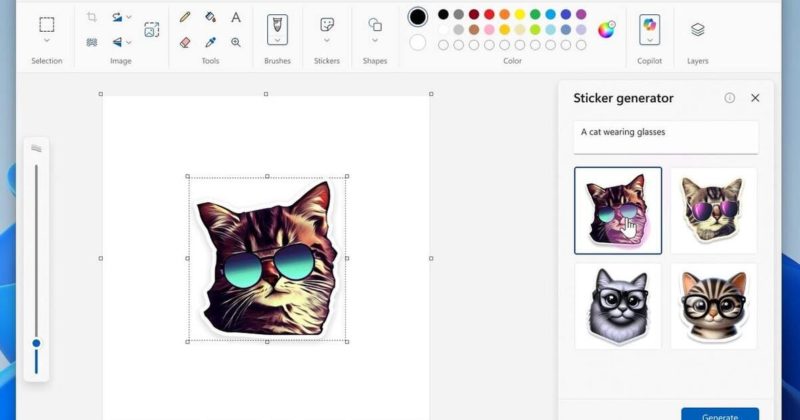
Task: Click the sticker generator info icon
Action: (729, 98)
